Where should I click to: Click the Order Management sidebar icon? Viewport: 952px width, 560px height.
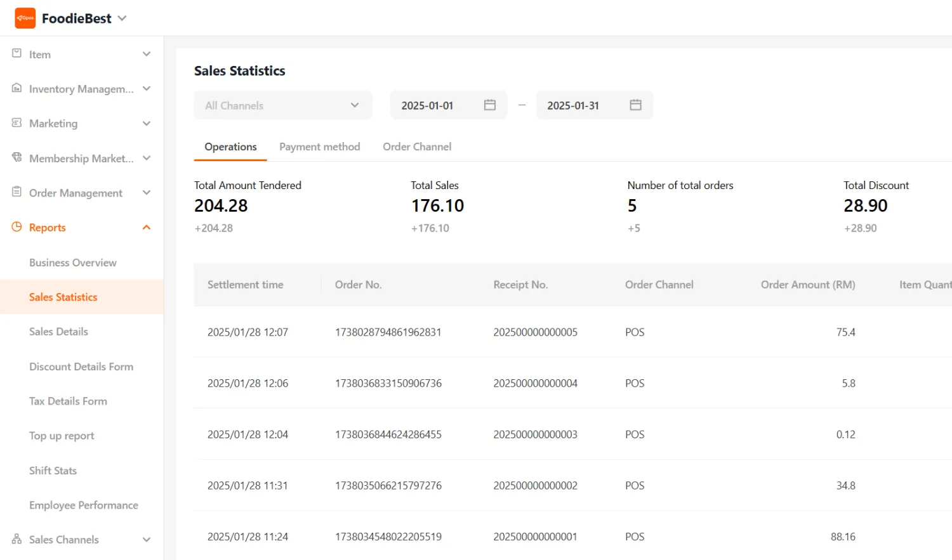17,192
